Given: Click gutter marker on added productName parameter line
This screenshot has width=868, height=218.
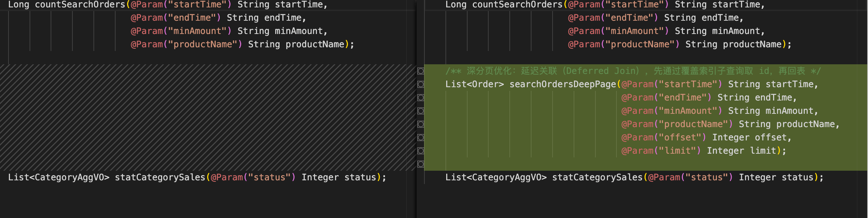Looking at the screenshot, I should pyautogui.click(x=420, y=124).
